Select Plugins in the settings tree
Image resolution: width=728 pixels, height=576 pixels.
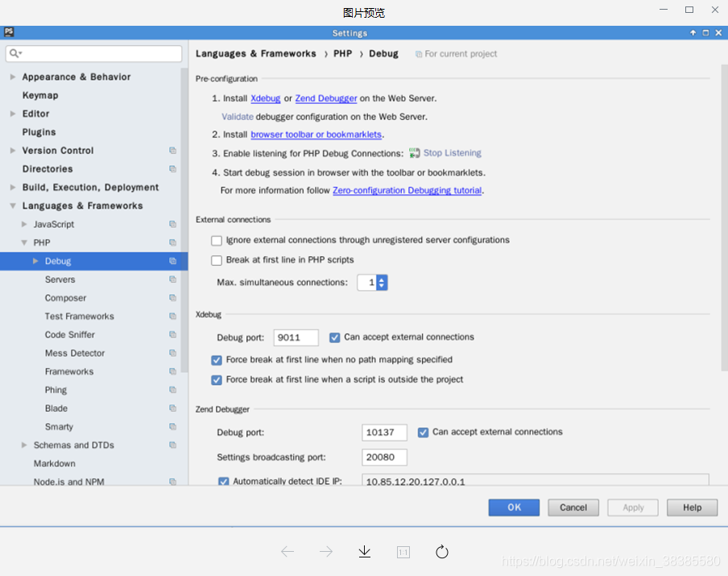click(x=39, y=132)
